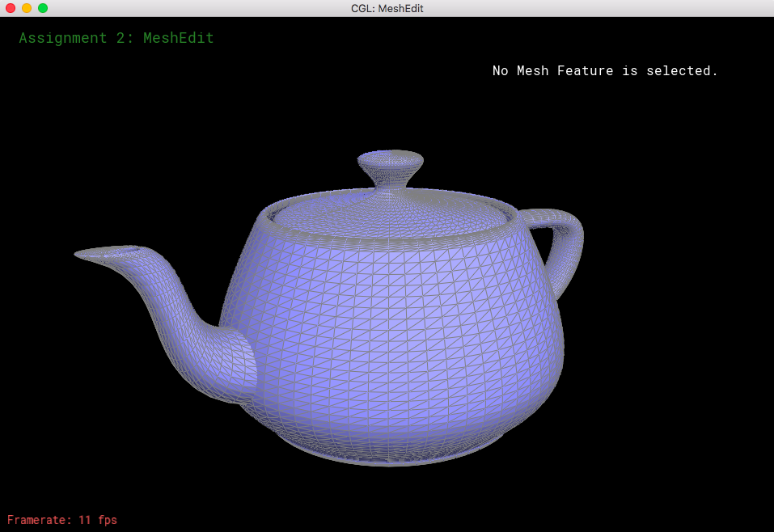
Task: Click the green fullscreen window button
Action: click(43, 8)
